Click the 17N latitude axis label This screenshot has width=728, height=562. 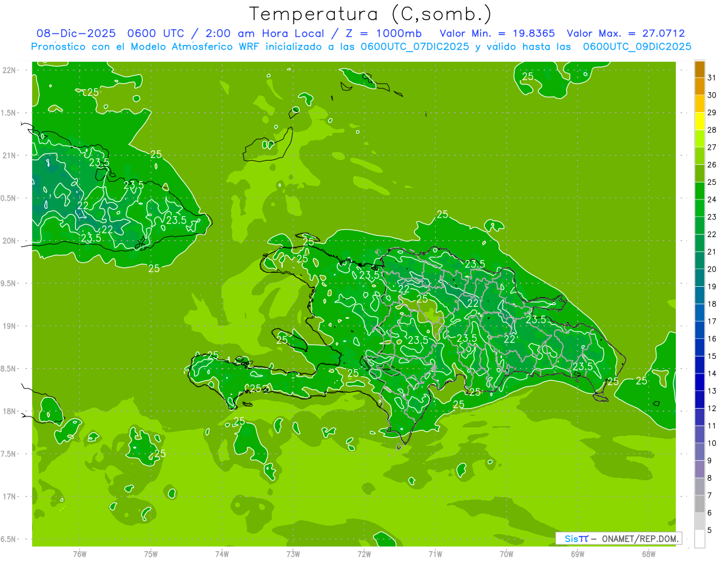(x=10, y=497)
